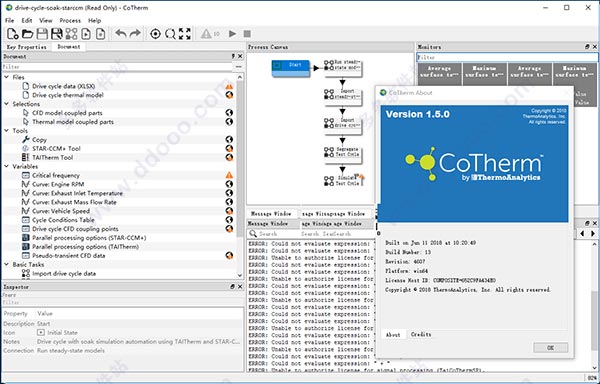
Task: Collapse the Variables tree group
Action: pos(7,166)
